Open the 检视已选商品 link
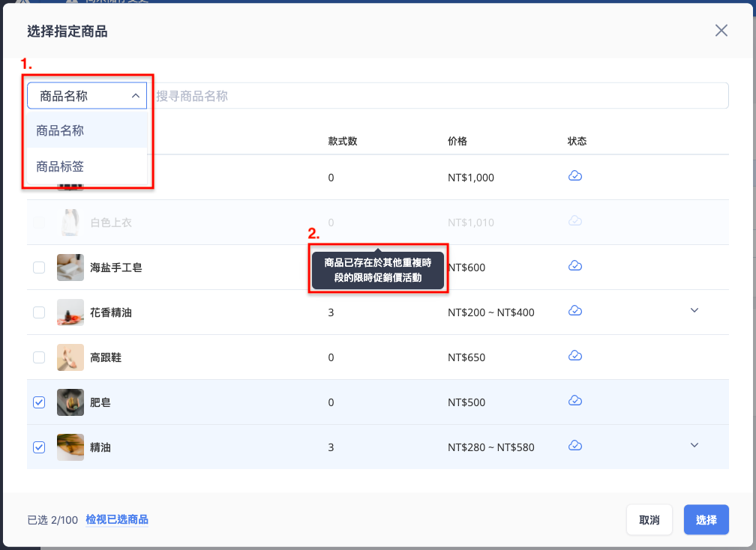The width and height of the screenshot is (756, 550). click(117, 520)
